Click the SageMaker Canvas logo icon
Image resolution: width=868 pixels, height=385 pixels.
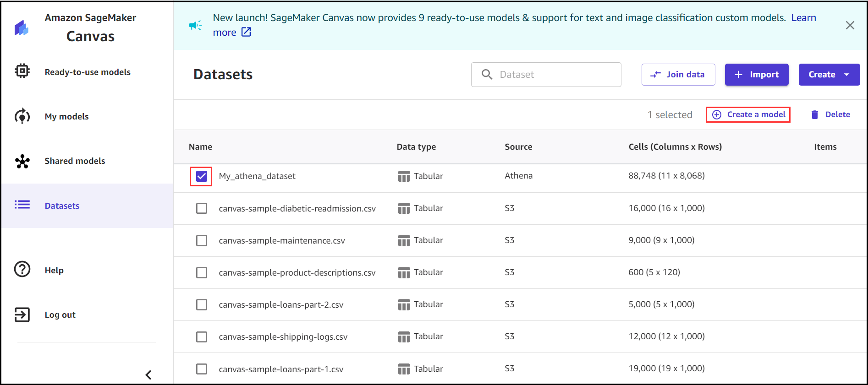click(x=21, y=28)
